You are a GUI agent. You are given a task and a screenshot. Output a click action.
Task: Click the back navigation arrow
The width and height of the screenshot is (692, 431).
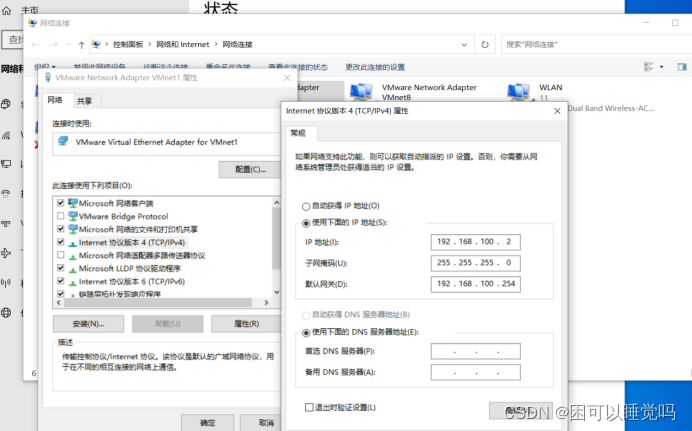pos(35,45)
